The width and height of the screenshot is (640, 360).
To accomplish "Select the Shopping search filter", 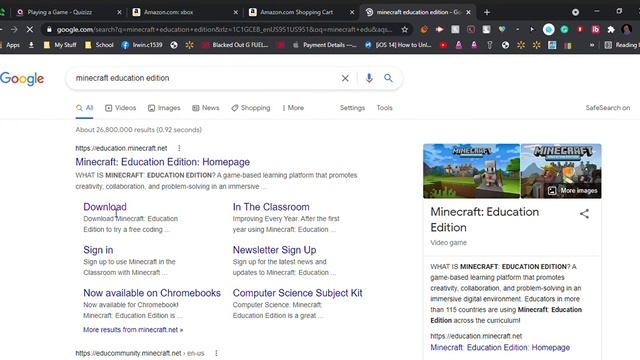I will [x=251, y=108].
